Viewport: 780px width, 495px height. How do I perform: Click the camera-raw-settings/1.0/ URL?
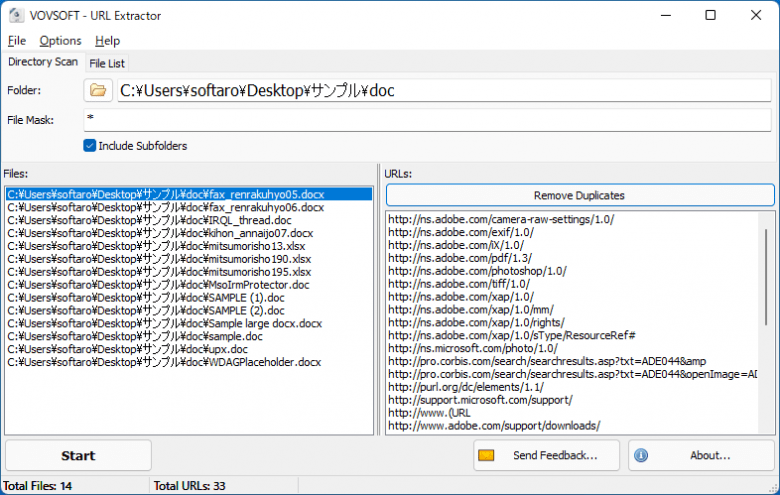(x=501, y=219)
